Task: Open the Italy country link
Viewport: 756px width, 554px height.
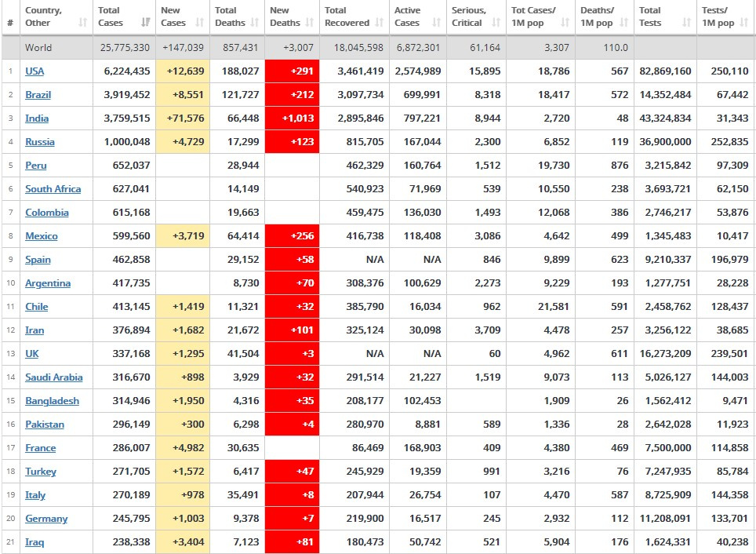Action: tap(35, 495)
